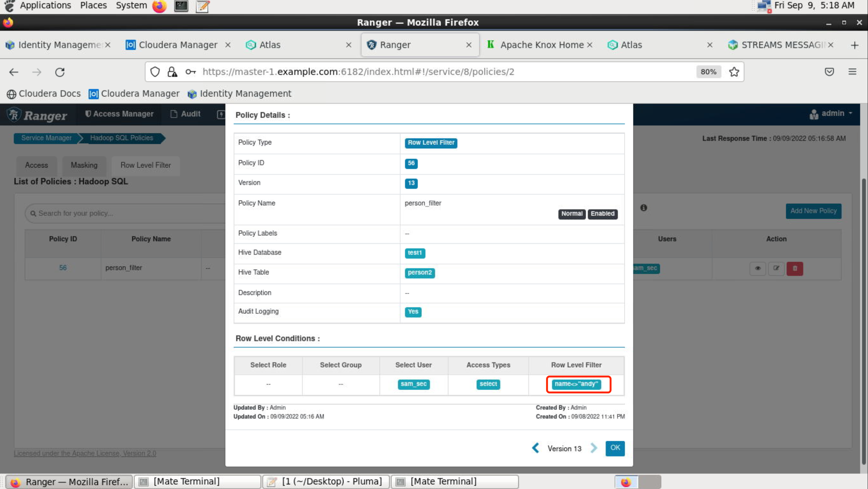
Task: Click the name<>"andy" row level filter tag
Action: (x=576, y=384)
